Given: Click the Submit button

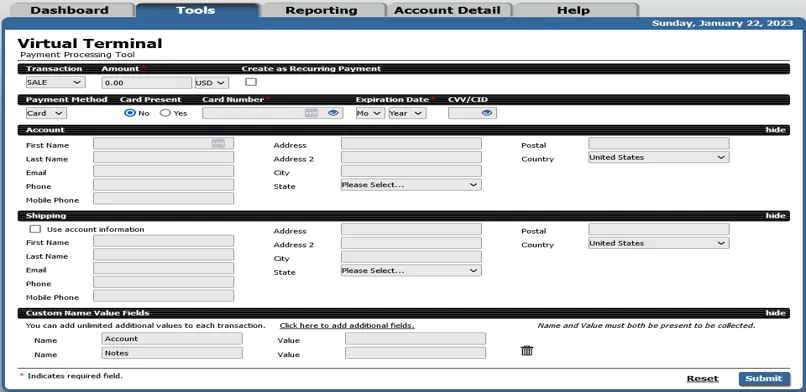Looking at the screenshot, I should point(764,379).
